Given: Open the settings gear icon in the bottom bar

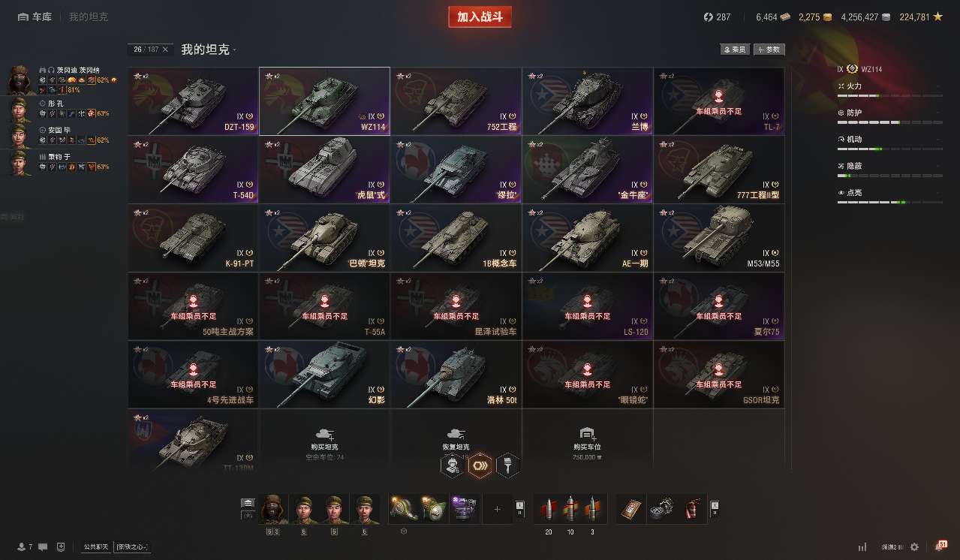Looking at the screenshot, I should click(x=913, y=546).
